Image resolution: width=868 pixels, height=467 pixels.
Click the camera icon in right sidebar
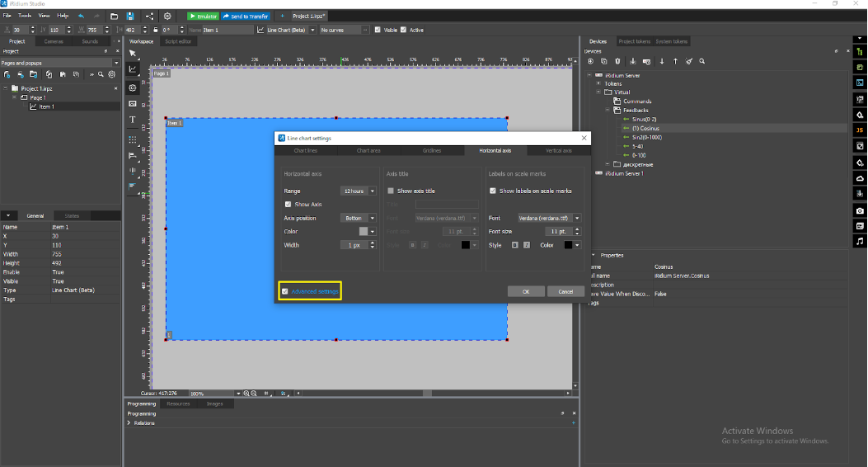860,210
